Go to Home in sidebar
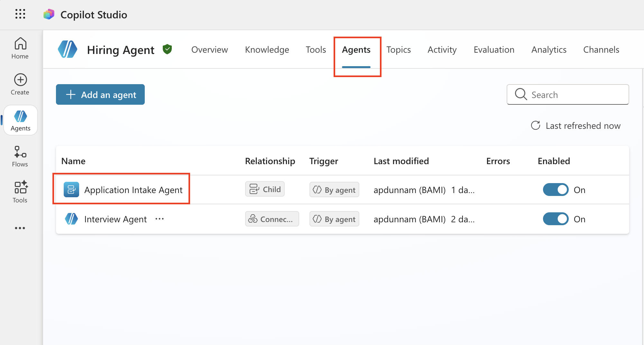 point(20,48)
